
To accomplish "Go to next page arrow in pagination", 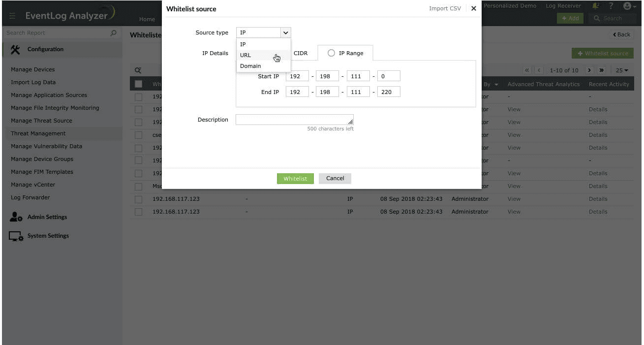I will [x=589, y=70].
